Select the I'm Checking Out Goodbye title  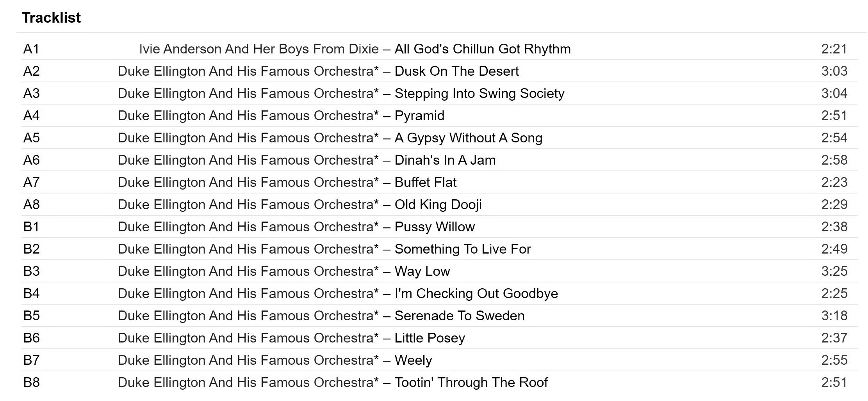pyautogui.click(x=476, y=294)
